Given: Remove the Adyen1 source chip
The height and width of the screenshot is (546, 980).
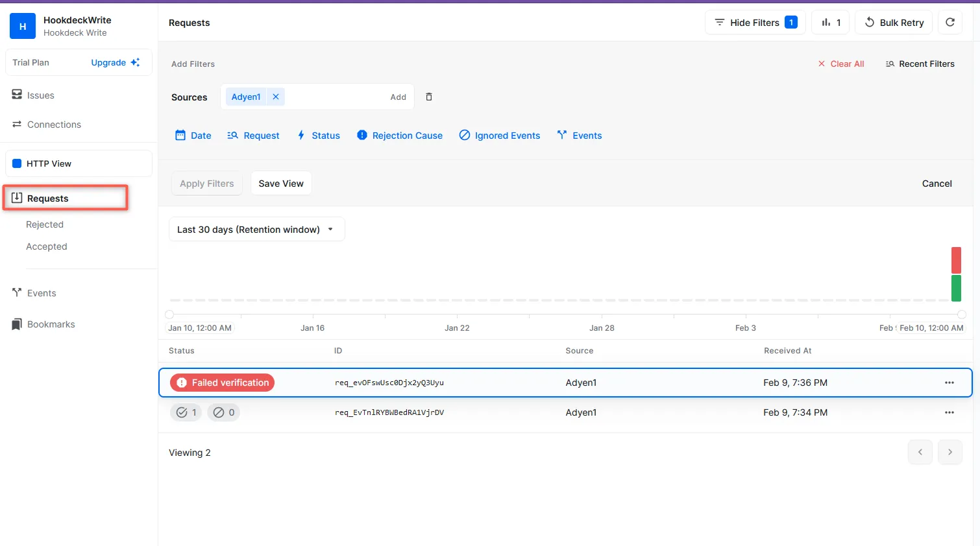Looking at the screenshot, I should pyautogui.click(x=276, y=97).
